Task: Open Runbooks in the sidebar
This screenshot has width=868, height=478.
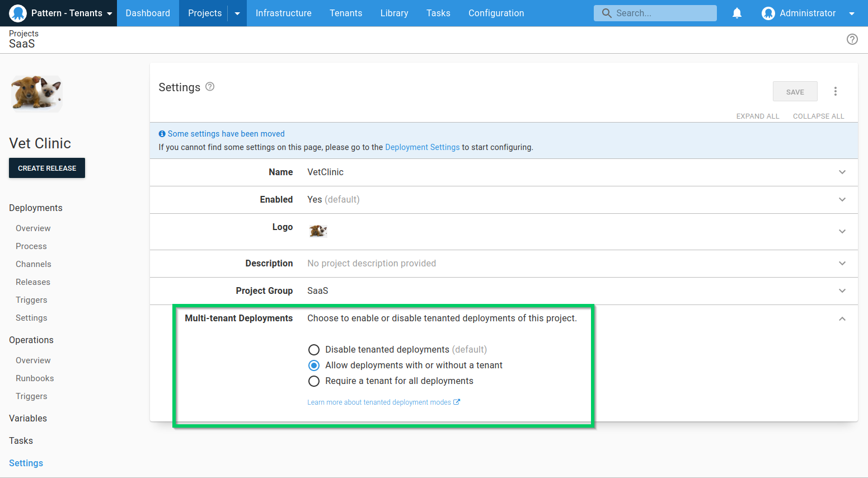Action: [35, 378]
